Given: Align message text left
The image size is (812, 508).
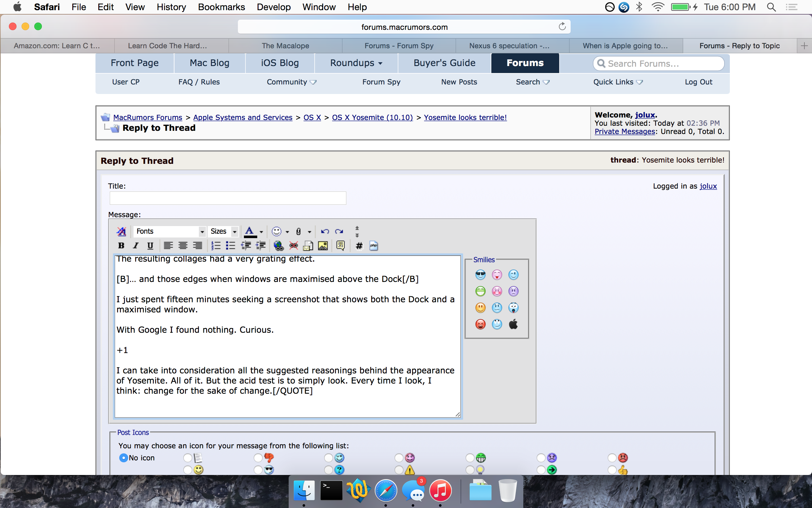Looking at the screenshot, I should (168, 246).
